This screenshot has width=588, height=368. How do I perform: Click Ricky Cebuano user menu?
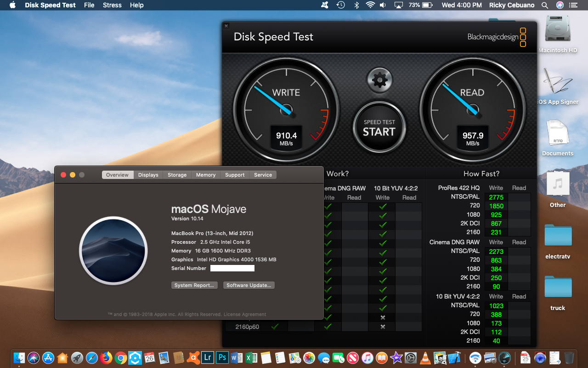click(512, 5)
